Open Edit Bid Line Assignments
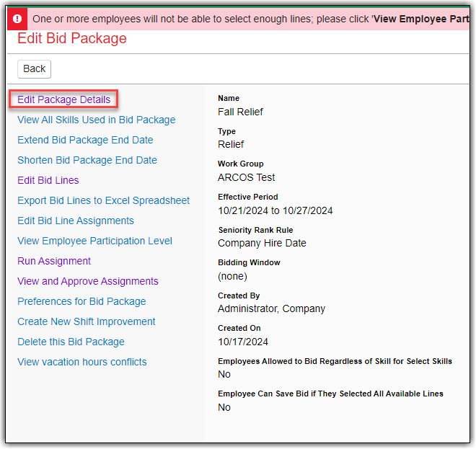Screen dimensions: 476x449 [x=76, y=221]
